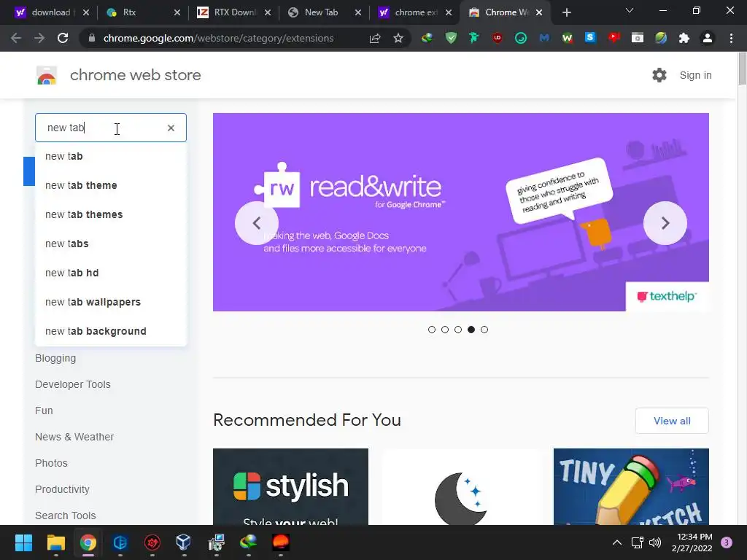Open Chrome three-dot menu
This screenshot has height=560, width=747.
pos(731,38)
